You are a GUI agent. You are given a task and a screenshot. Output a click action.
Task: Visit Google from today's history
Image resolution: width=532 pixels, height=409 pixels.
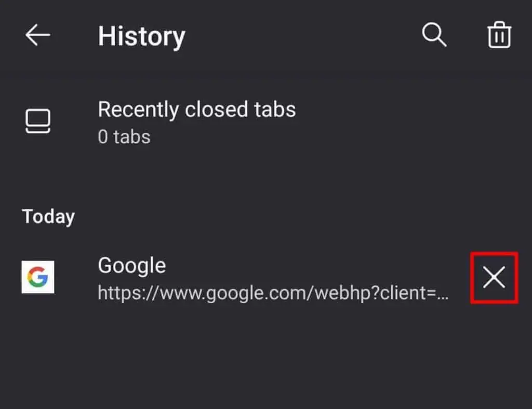pyautogui.click(x=131, y=265)
